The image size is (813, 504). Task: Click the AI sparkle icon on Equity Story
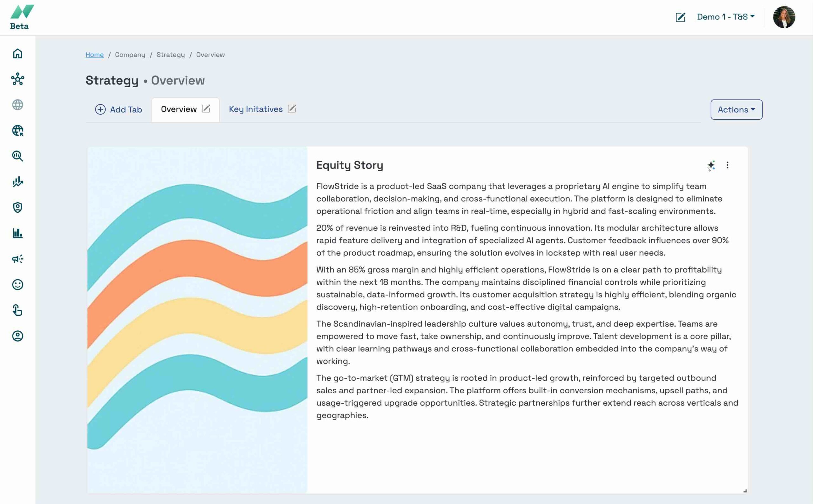(711, 165)
